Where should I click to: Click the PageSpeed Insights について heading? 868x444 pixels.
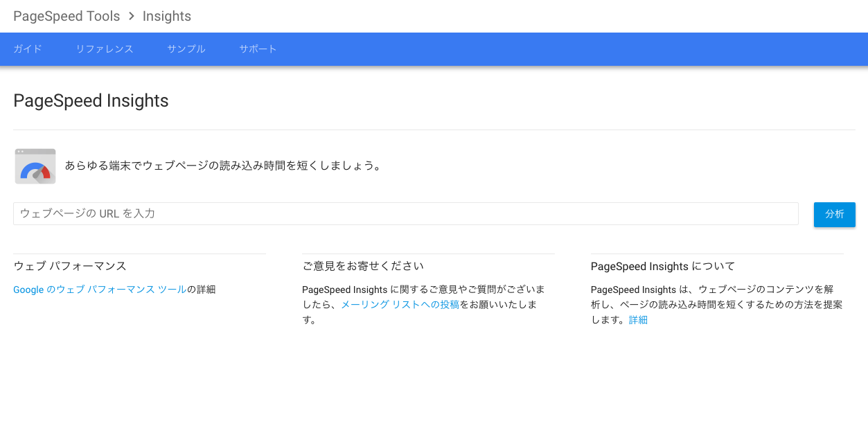coord(663,266)
